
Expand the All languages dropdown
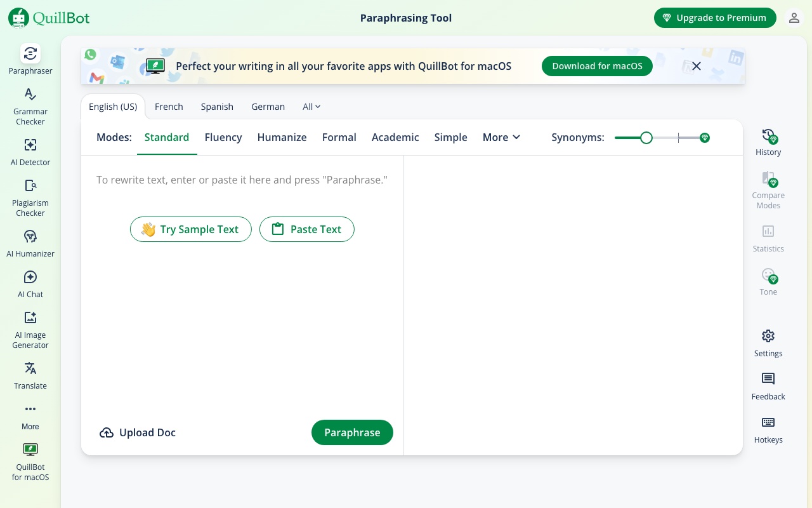coord(311,107)
